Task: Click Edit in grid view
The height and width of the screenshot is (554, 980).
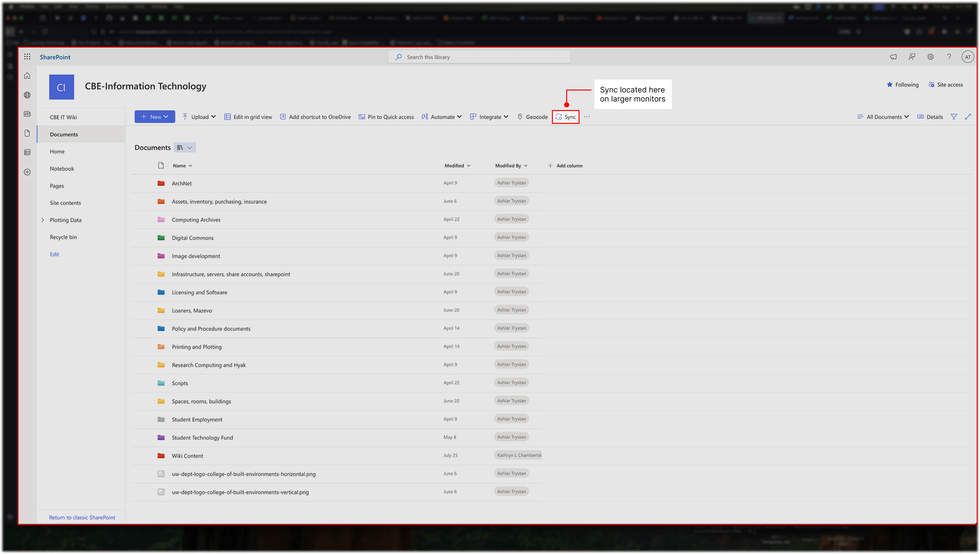Action: tap(248, 117)
